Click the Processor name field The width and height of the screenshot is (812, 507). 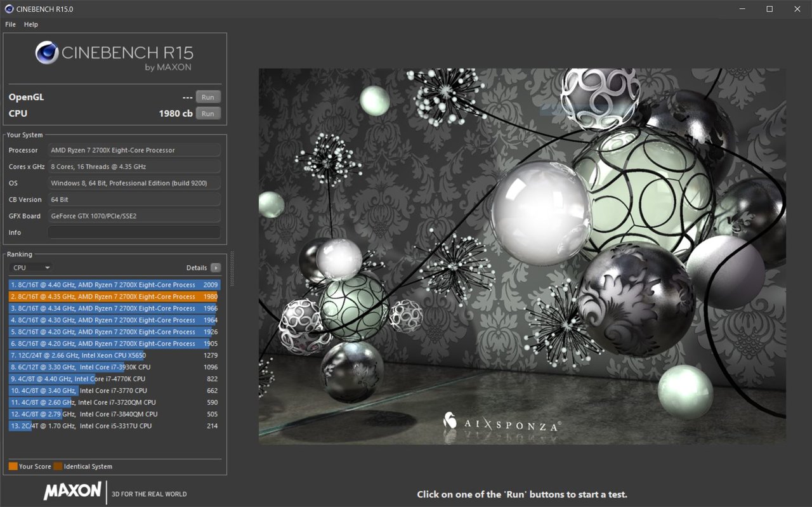coord(134,150)
